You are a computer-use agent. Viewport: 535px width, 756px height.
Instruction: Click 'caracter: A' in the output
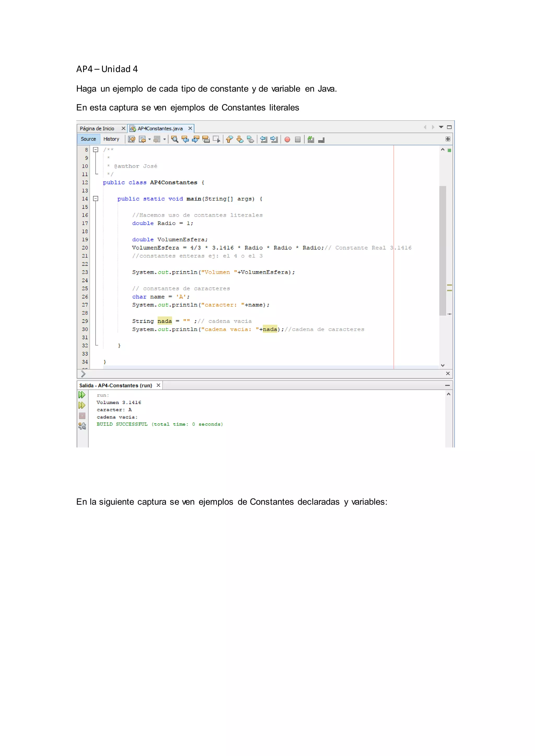pos(114,410)
